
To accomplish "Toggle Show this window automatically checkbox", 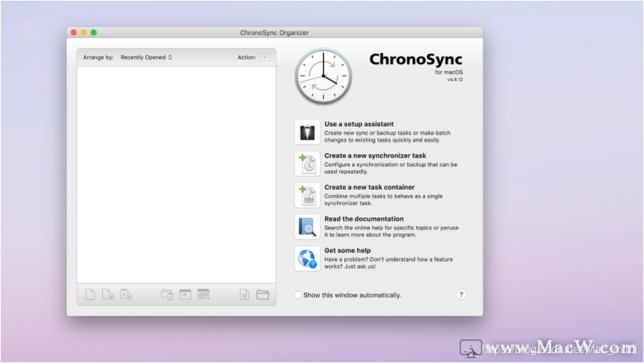I will click(x=298, y=294).
